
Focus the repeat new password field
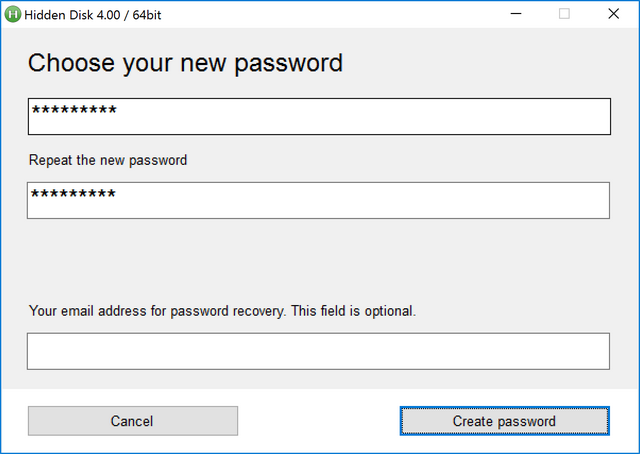click(x=318, y=200)
